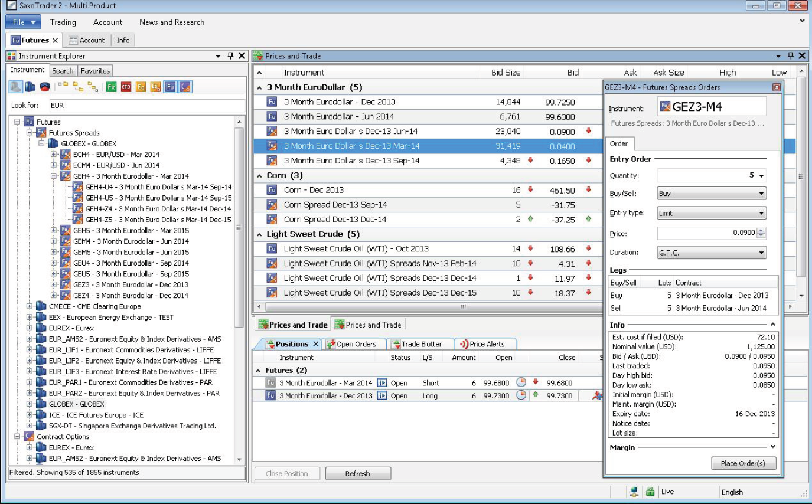
Task: Click the network user icon in status bar
Action: pos(634,491)
